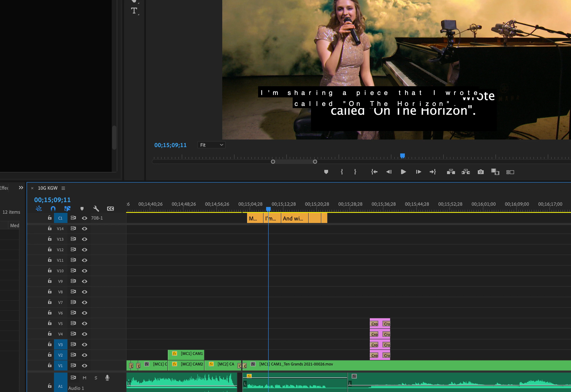571x392 pixels.
Task: Click the Mark In bracket icon
Action: point(342,172)
